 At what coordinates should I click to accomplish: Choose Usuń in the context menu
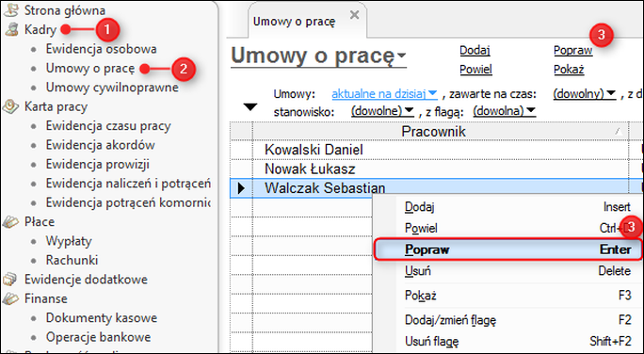tap(518, 271)
